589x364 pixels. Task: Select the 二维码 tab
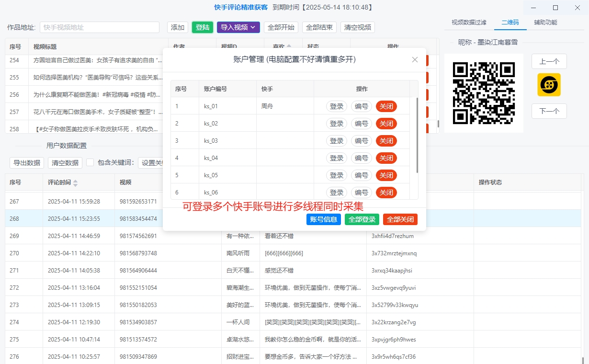pos(510,22)
